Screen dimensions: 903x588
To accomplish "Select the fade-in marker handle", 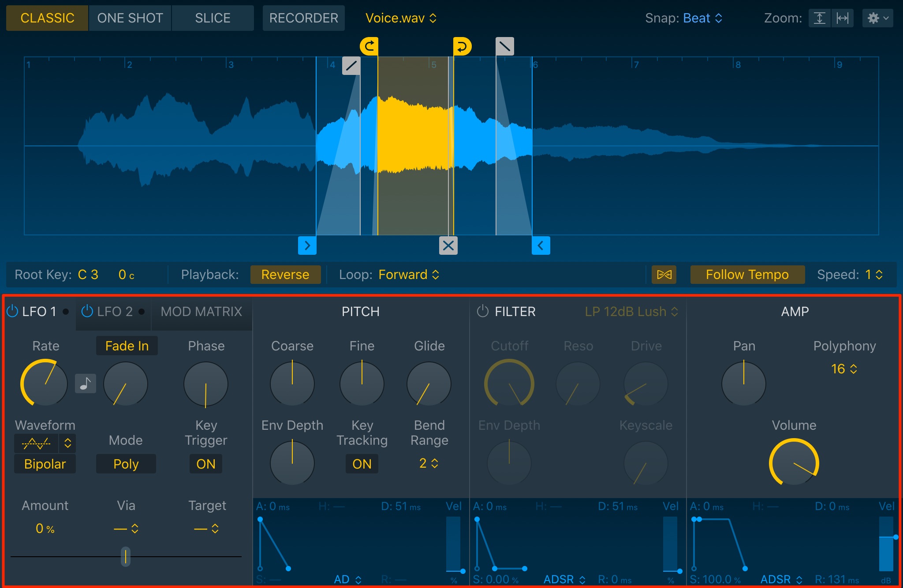I will 351,66.
